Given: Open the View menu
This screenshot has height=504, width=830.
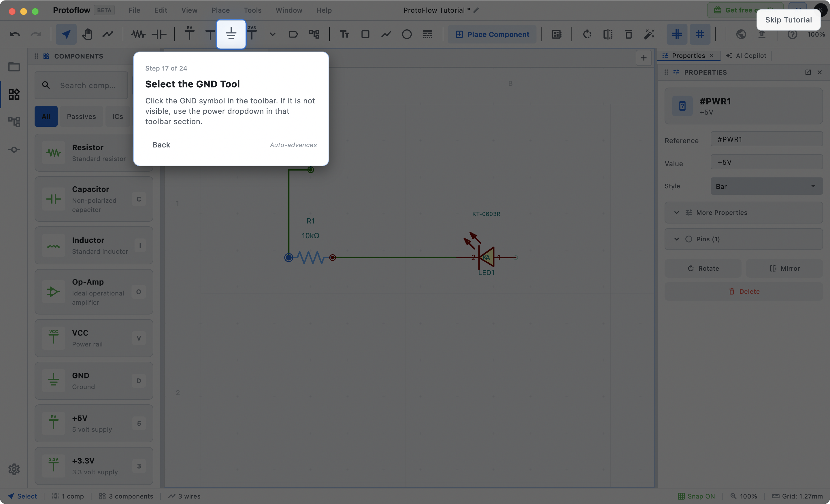Looking at the screenshot, I should click(189, 10).
